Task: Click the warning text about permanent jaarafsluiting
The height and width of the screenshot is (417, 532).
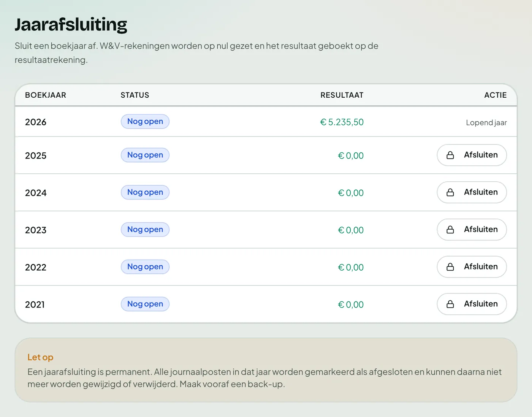Action: pyautogui.click(x=264, y=378)
